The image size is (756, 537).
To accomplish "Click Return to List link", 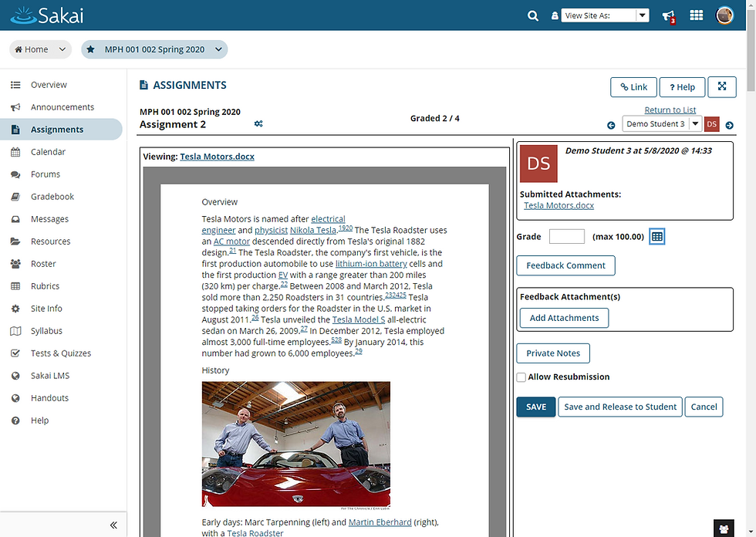I will 670,110.
